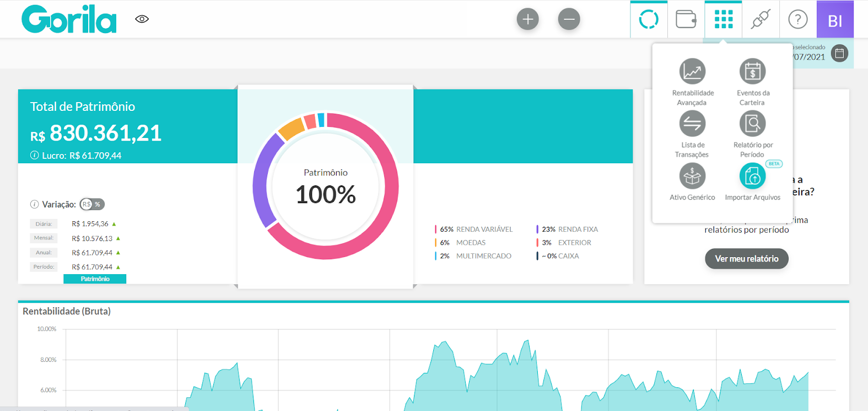Screen dimensions: 868x411
Task: Open Eventos da Carteira from menu
Action: (x=752, y=82)
